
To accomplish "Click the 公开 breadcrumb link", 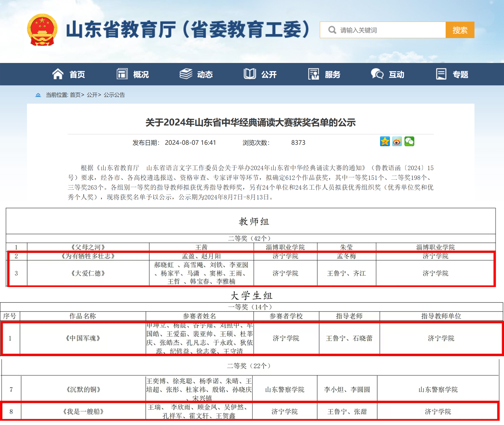I will point(92,95).
